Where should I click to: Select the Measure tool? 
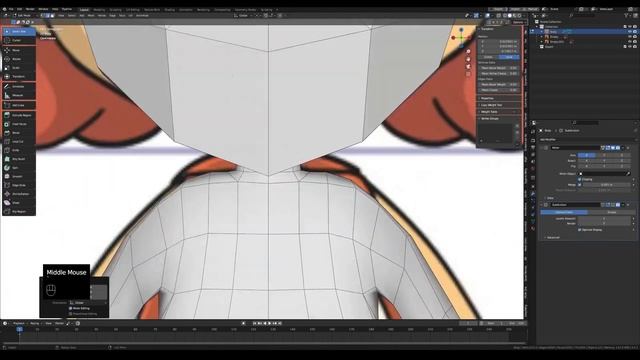click(x=19, y=95)
